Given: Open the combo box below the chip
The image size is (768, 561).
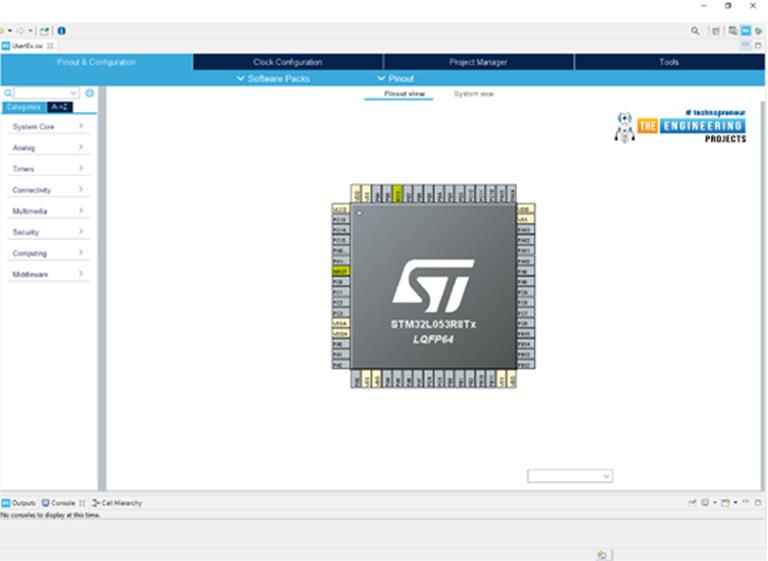Looking at the screenshot, I should (570, 477).
